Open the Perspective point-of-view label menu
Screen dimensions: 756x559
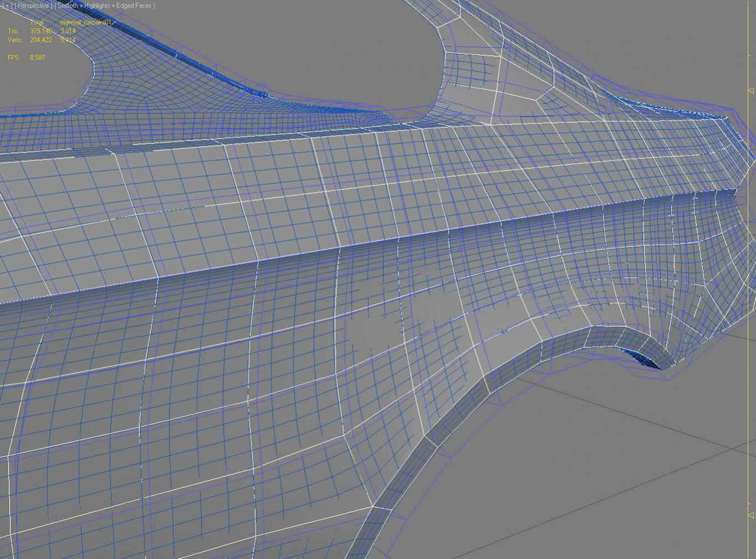(34, 6)
